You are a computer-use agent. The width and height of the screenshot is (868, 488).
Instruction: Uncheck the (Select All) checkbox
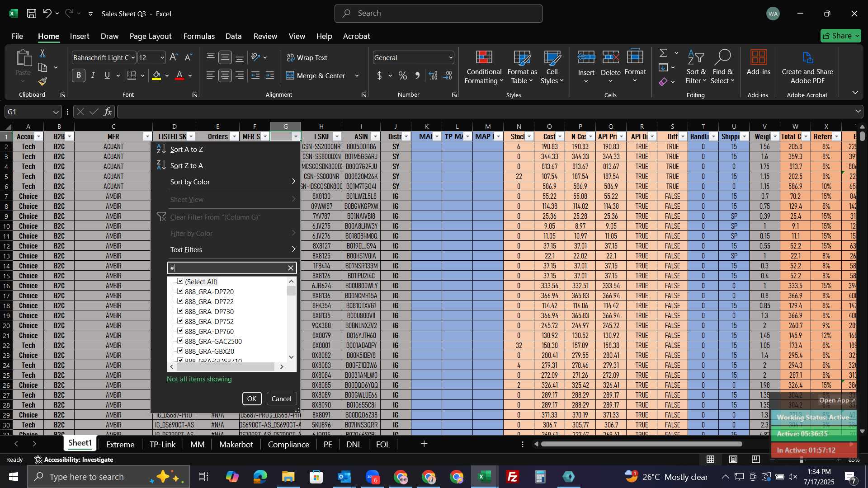pyautogui.click(x=180, y=281)
